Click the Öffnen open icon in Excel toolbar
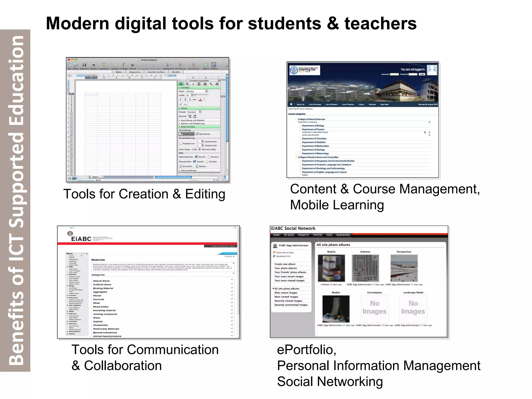532x399 pixels. 76,65
